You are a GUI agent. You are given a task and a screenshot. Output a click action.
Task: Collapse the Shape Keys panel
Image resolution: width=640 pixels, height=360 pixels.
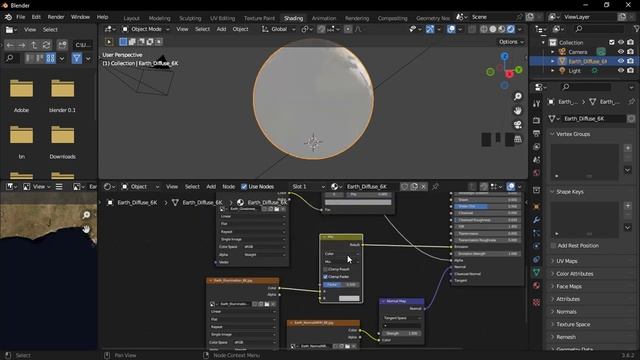click(570, 192)
